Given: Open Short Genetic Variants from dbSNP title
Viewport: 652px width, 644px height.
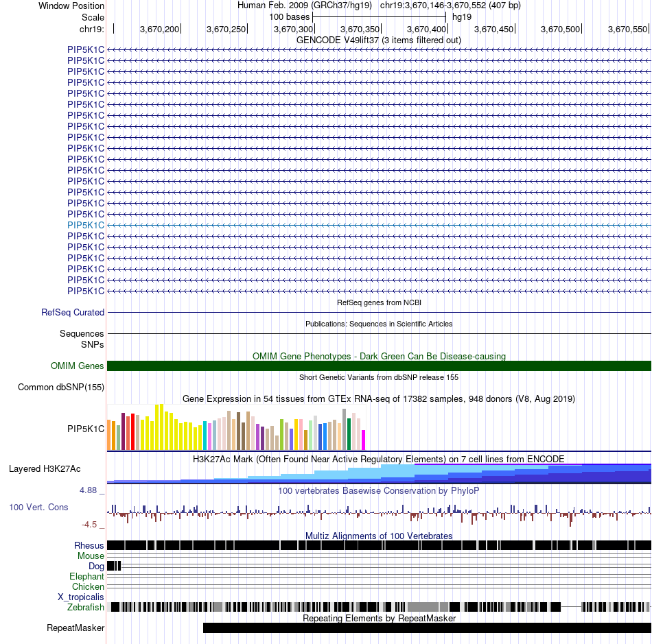Looking at the screenshot, I should point(379,377).
